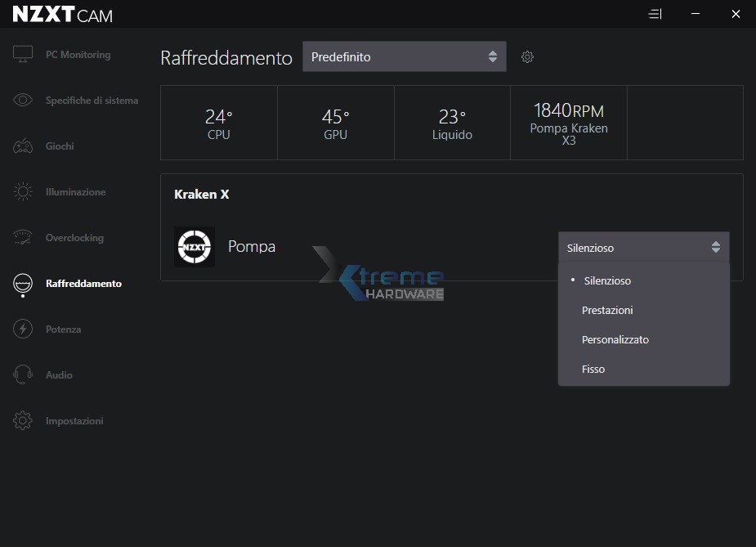The height and width of the screenshot is (547, 756).
Task: Select Prestazioni pump mode
Action: pos(607,310)
